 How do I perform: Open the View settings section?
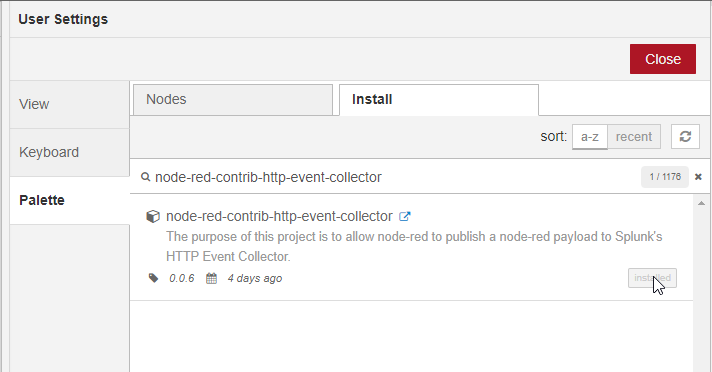pyautogui.click(x=69, y=104)
